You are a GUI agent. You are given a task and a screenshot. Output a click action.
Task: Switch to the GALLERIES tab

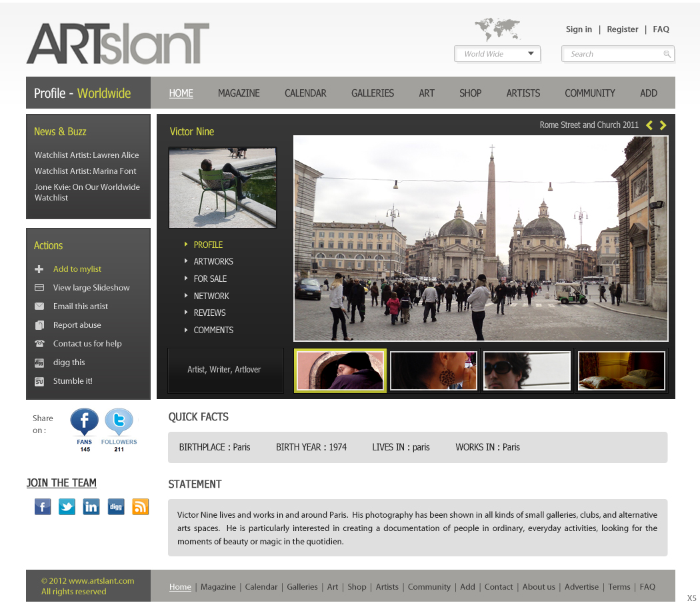pyautogui.click(x=373, y=93)
